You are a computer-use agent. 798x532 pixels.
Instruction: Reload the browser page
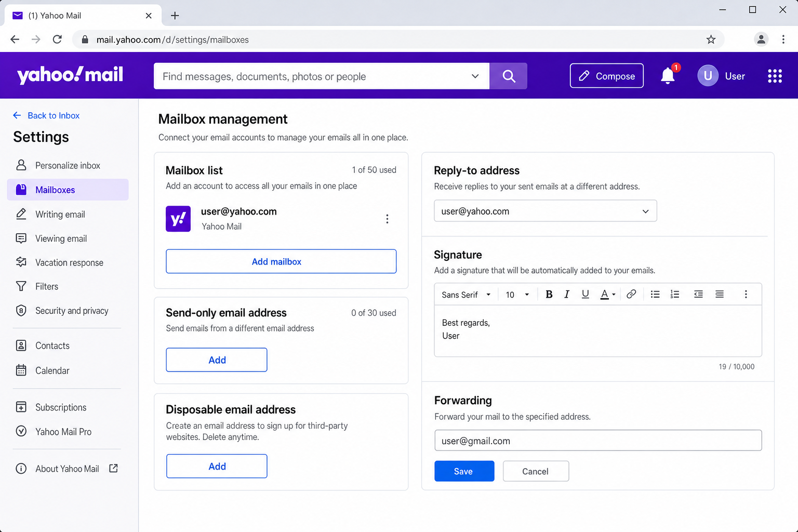[57, 39]
